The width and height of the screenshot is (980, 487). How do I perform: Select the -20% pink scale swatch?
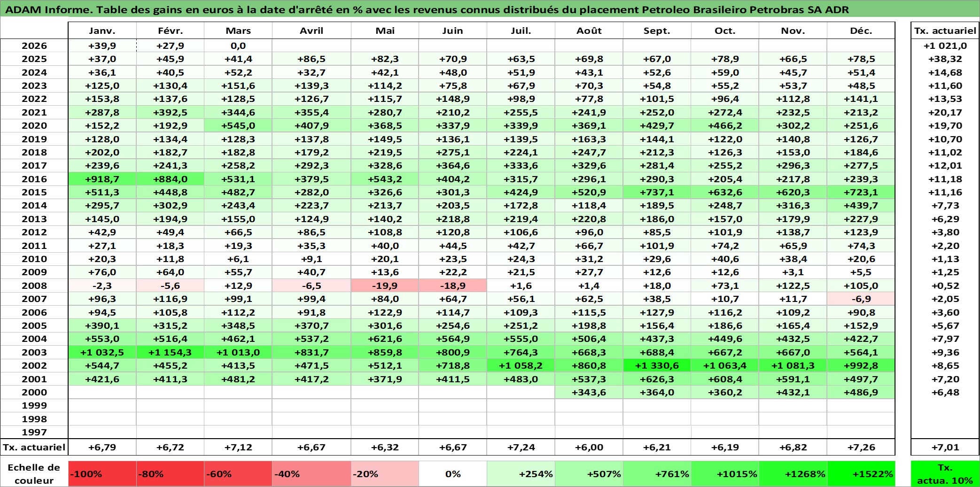[x=385, y=473]
